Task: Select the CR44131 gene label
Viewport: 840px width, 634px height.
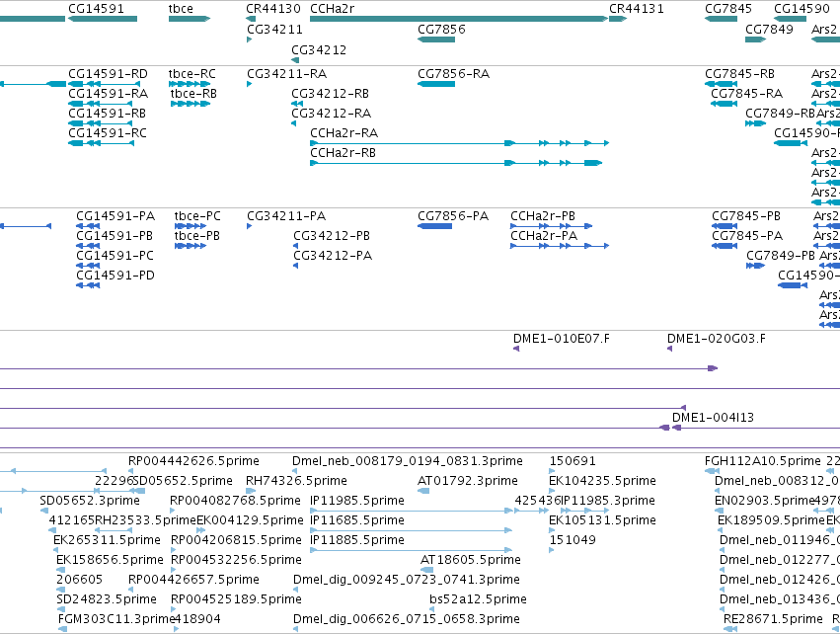Action: [637, 9]
